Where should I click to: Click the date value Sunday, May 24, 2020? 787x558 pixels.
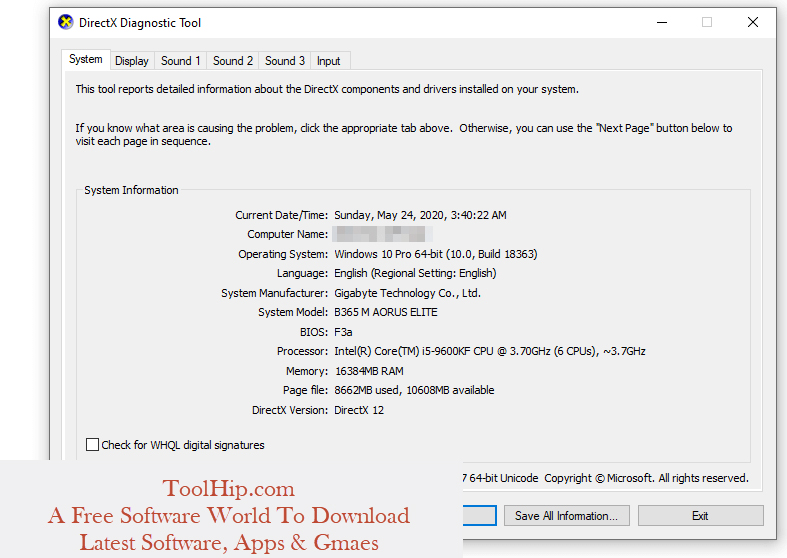click(x=421, y=215)
